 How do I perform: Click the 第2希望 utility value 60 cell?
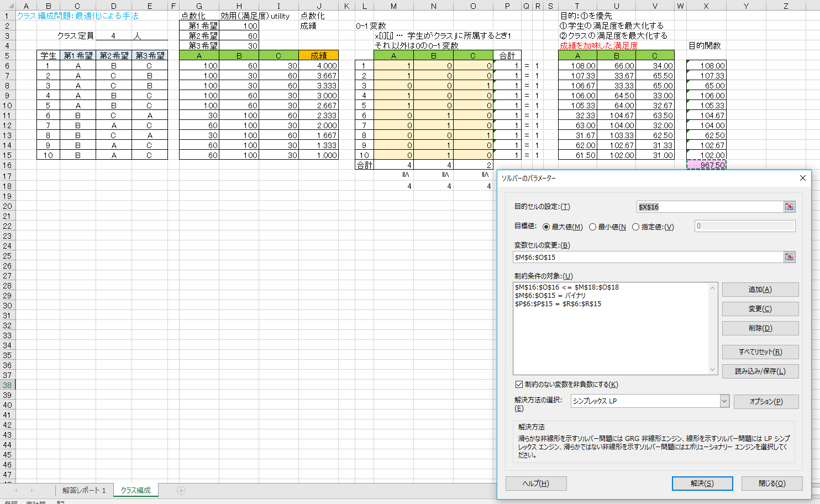coord(239,36)
